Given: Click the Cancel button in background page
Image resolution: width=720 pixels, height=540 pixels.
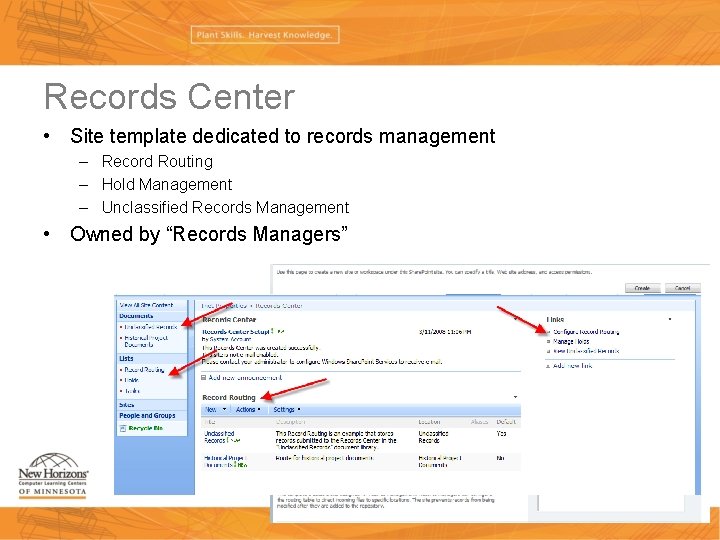Looking at the screenshot, I should tap(683, 288).
